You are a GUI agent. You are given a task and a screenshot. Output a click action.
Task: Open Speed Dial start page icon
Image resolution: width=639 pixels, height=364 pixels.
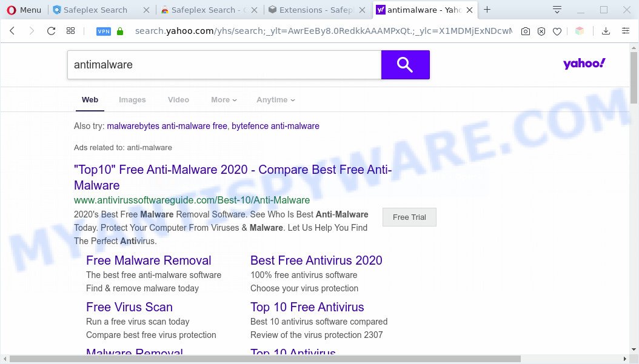(x=70, y=31)
